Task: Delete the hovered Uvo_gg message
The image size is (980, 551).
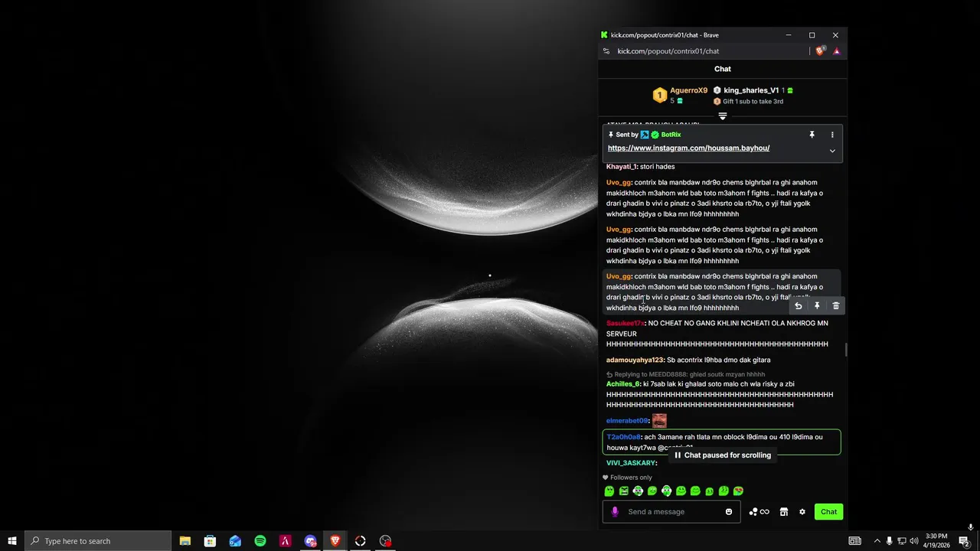Action: (835, 306)
